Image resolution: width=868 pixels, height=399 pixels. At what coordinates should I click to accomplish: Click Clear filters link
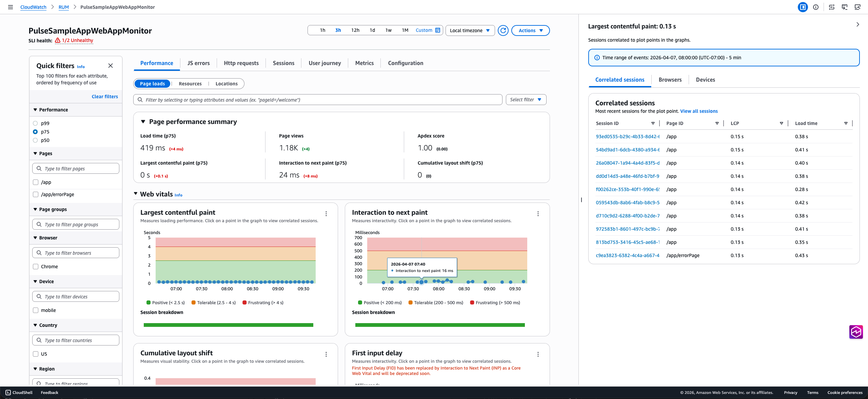(x=105, y=97)
